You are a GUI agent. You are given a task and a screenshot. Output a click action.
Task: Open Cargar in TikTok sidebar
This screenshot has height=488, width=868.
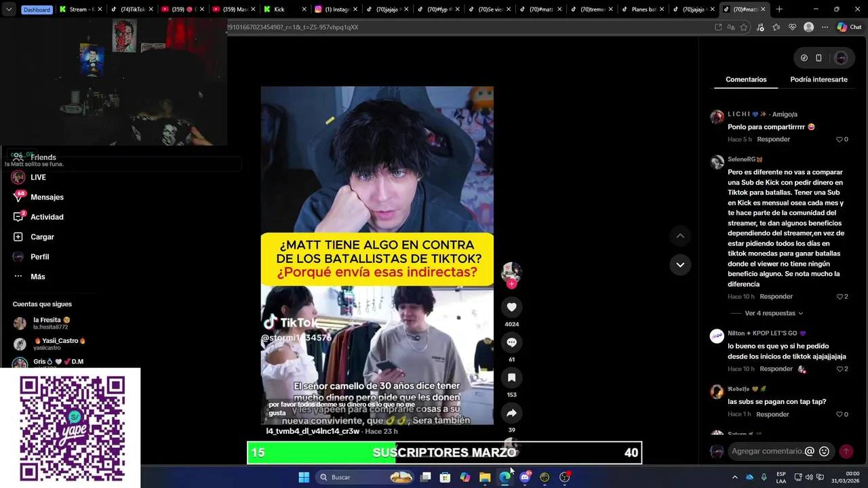pos(42,237)
